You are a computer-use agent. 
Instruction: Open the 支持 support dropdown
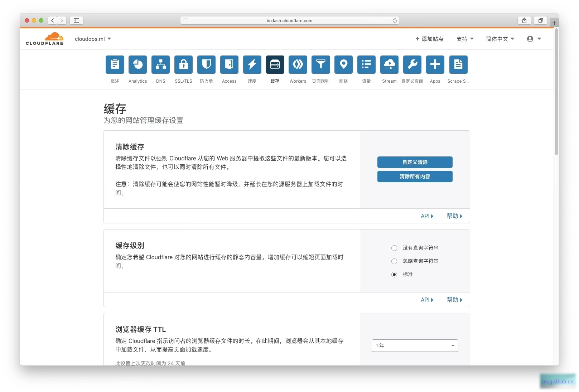[465, 39]
